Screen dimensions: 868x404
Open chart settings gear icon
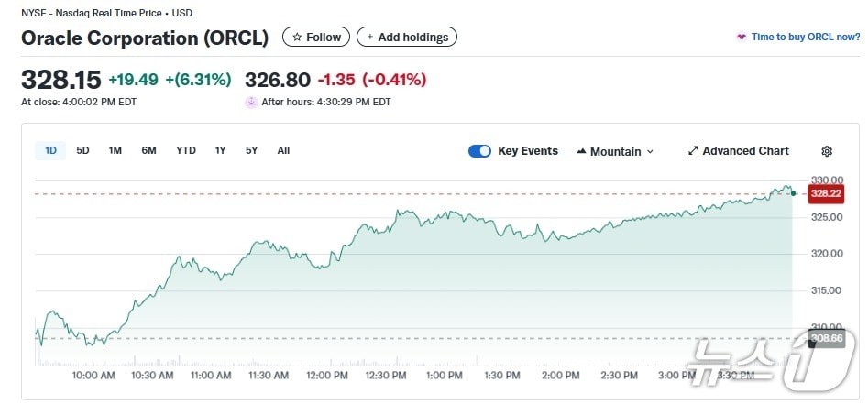(826, 151)
